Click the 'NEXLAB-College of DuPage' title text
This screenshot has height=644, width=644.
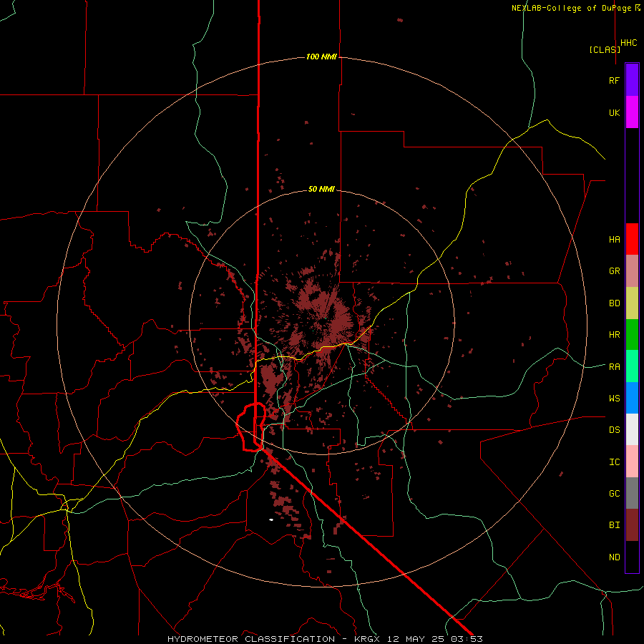(571, 8)
